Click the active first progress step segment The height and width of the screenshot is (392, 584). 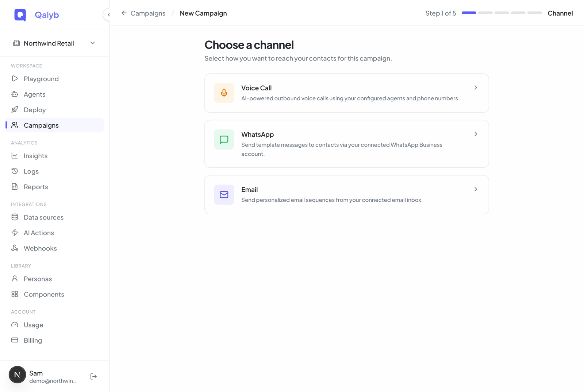469,13
